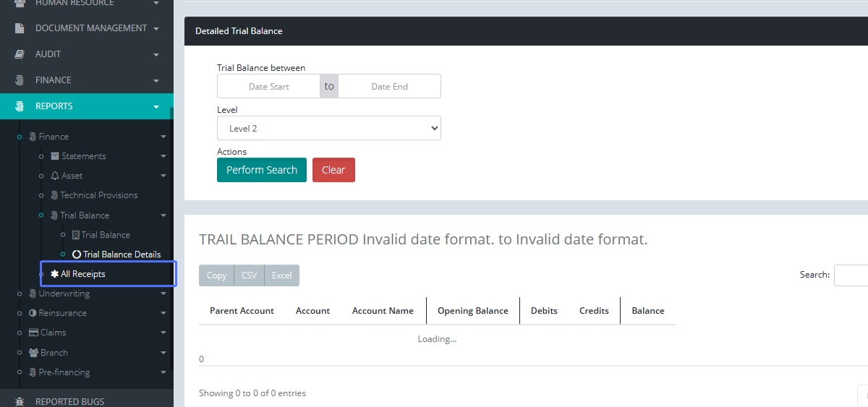Open the Level dropdown
This screenshot has width=868, height=407.
328,128
